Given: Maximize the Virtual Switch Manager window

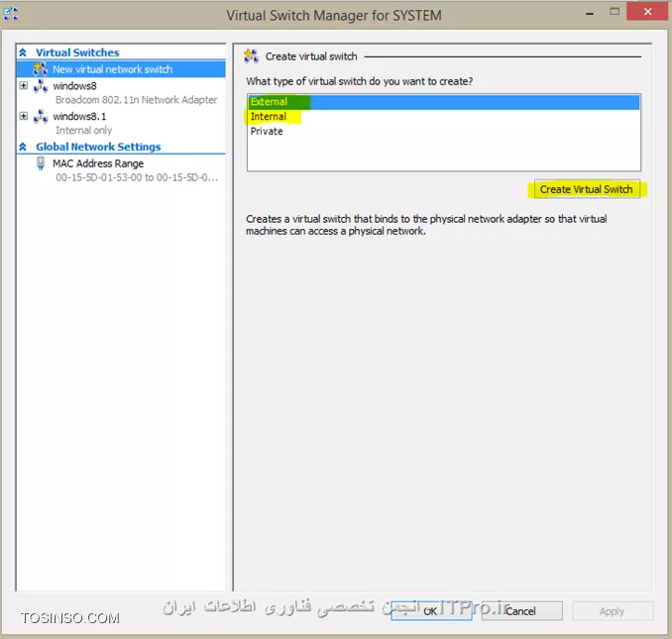Looking at the screenshot, I should click(x=615, y=12).
